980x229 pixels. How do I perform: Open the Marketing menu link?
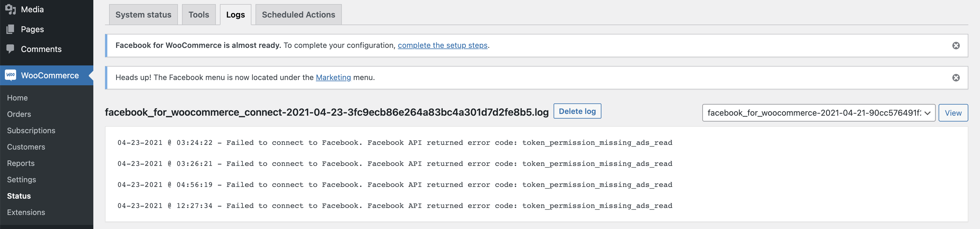click(333, 77)
